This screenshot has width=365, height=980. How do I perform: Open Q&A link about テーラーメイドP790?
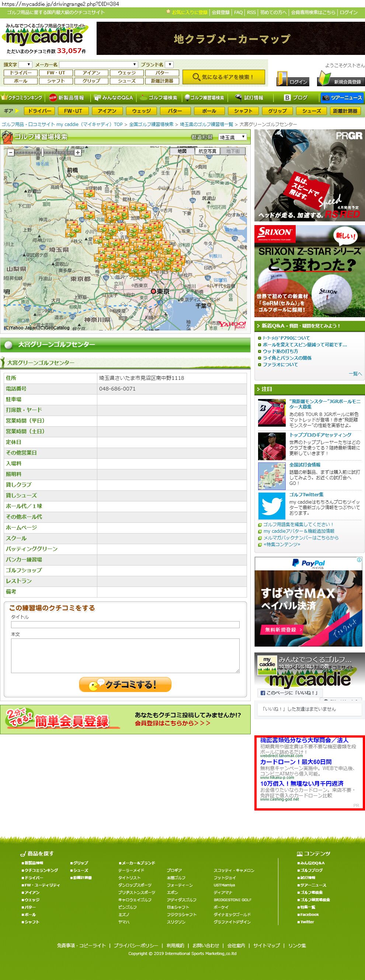coord(286,338)
